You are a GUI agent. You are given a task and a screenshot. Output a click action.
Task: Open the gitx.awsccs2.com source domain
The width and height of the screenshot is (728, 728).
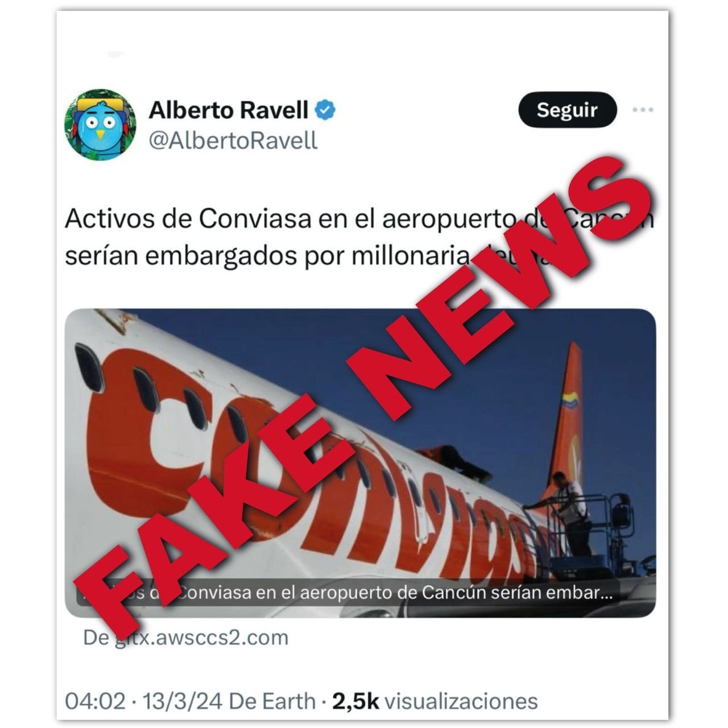(186, 638)
